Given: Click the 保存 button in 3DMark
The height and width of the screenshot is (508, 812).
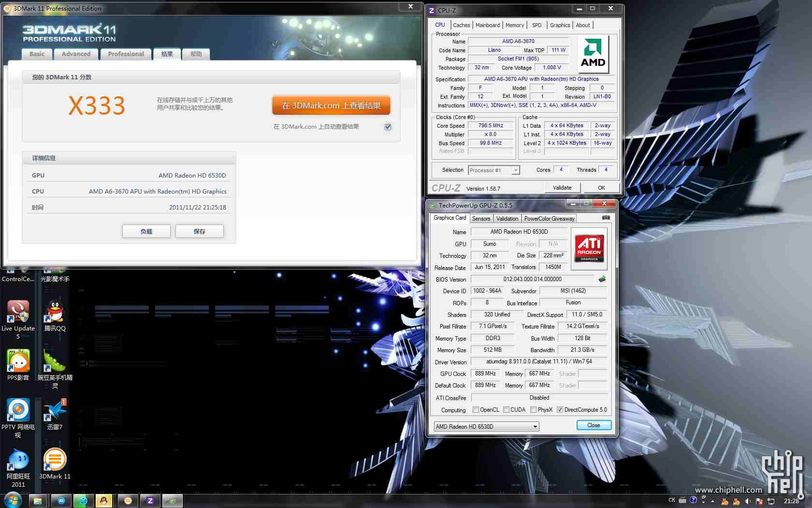Looking at the screenshot, I should point(200,231).
